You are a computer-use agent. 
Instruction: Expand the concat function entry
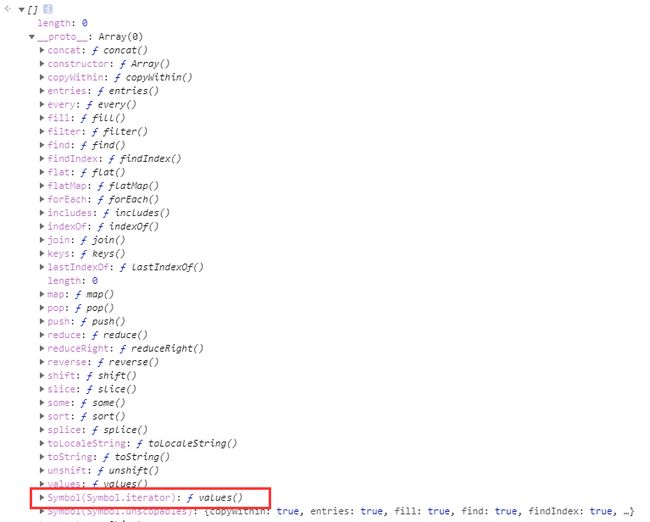[x=42, y=50]
